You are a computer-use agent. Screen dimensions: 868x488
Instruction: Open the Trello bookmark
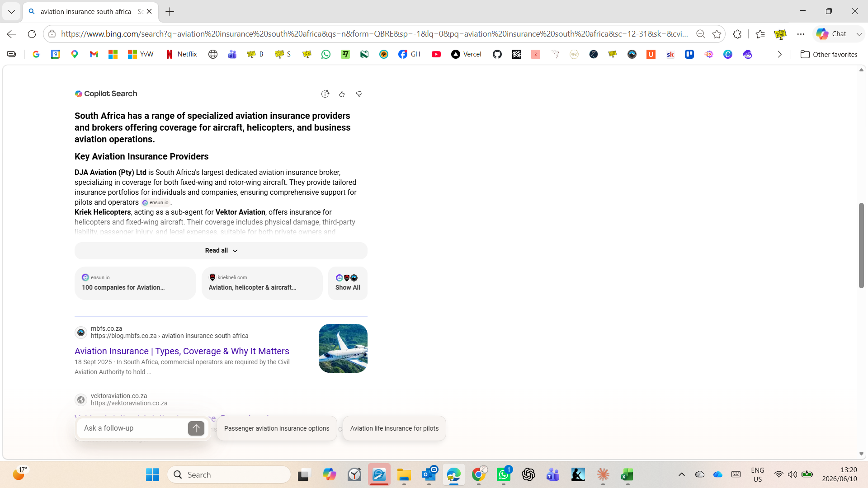(689, 54)
